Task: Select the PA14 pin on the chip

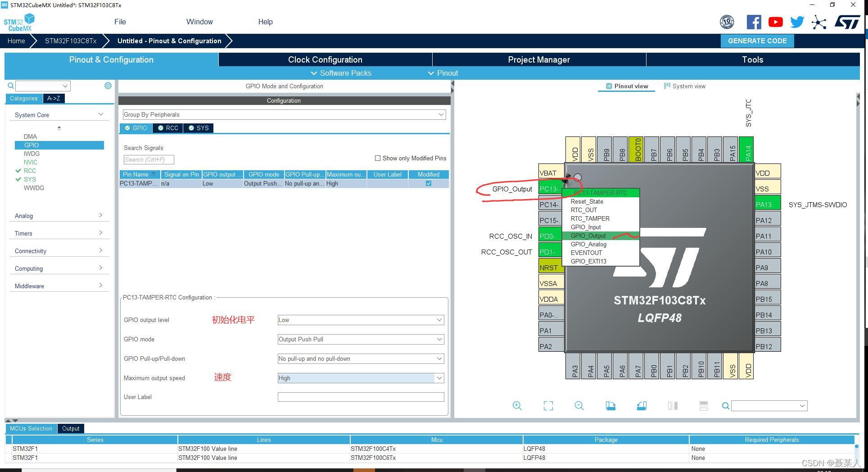Action: click(x=746, y=149)
